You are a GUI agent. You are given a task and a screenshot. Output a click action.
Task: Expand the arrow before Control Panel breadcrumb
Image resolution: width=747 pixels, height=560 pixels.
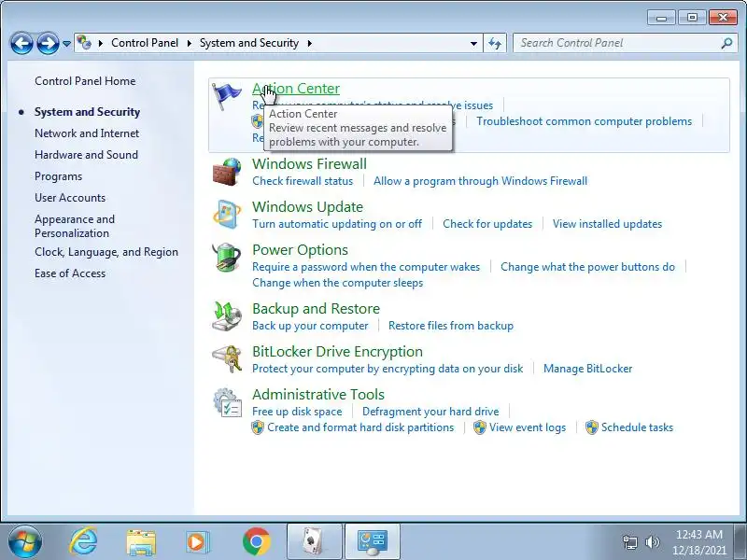click(x=101, y=43)
